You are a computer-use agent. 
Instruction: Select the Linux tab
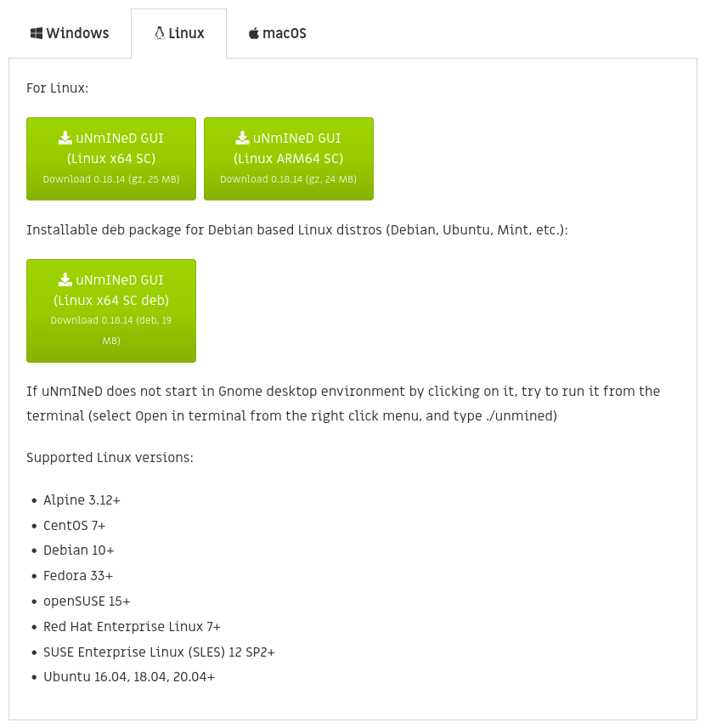[178, 33]
